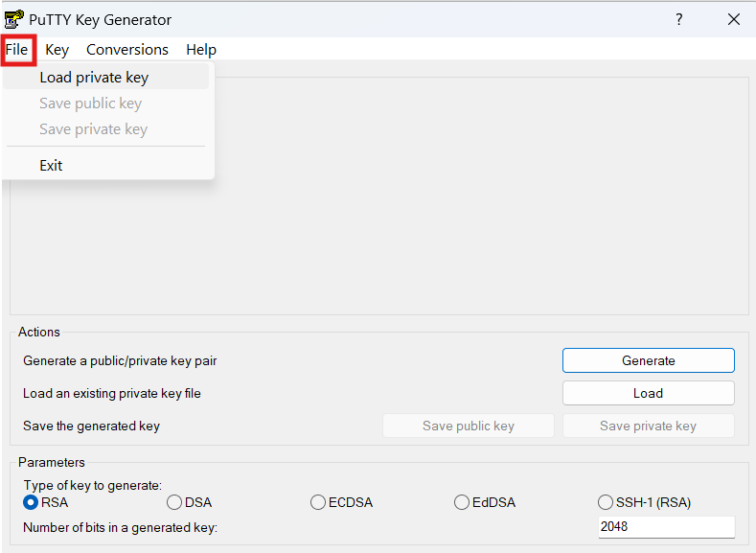Click the Parameters group heading
The image size is (756, 553).
[x=52, y=462]
